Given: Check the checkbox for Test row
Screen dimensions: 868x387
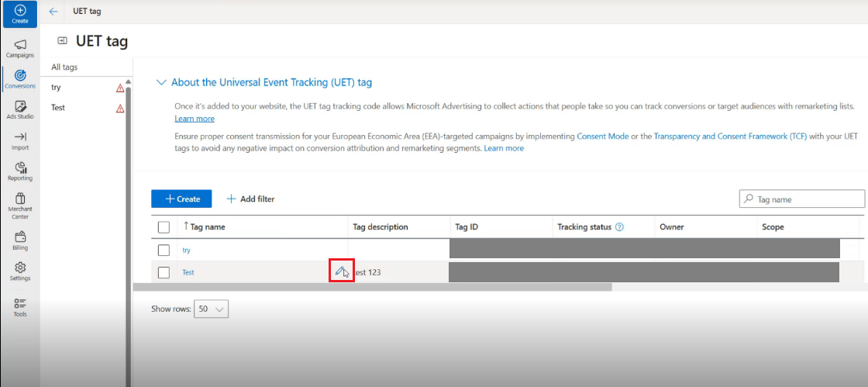Looking at the screenshot, I should point(164,272).
